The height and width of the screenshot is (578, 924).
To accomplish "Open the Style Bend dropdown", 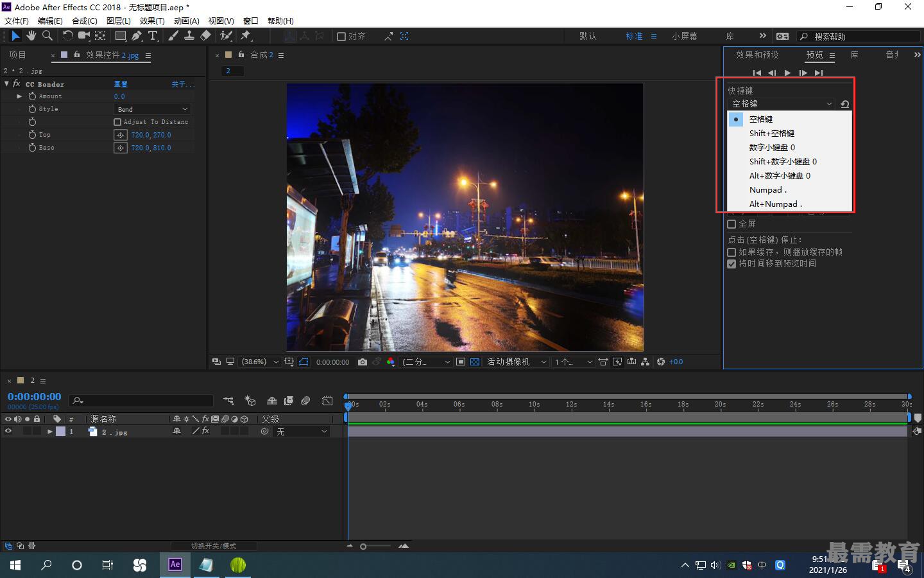I will click(153, 109).
